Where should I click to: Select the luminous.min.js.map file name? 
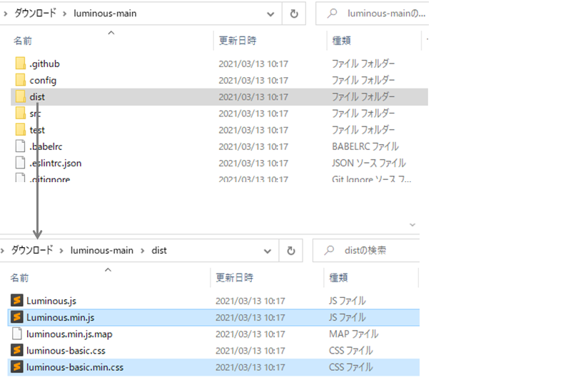69,334
